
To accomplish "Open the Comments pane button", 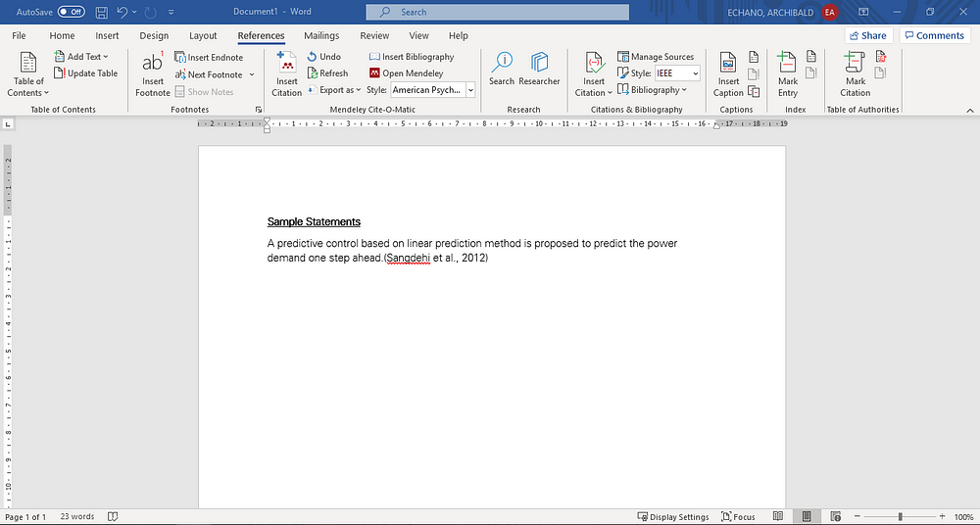I will (x=934, y=35).
